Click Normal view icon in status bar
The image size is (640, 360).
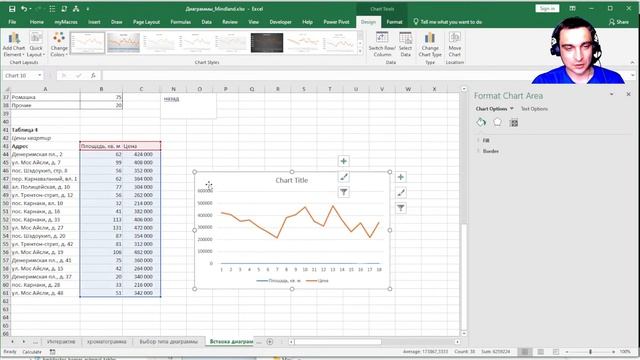pyautogui.click(x=525, y=351)
